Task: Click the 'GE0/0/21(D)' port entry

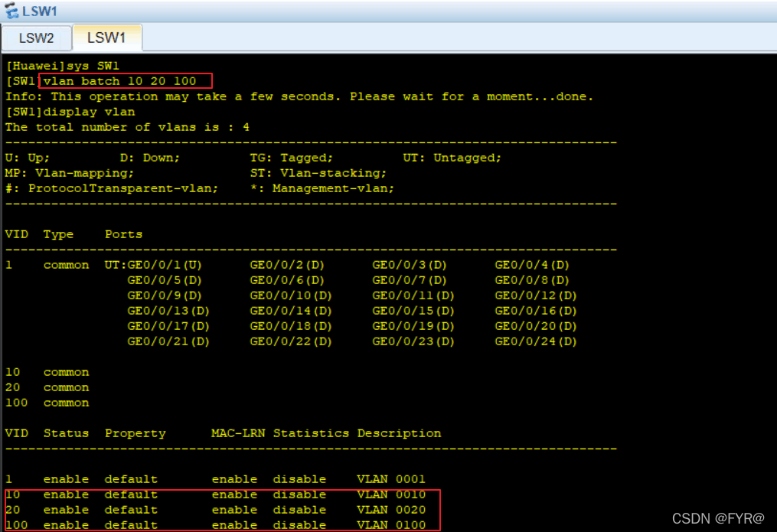Action: 168,342
